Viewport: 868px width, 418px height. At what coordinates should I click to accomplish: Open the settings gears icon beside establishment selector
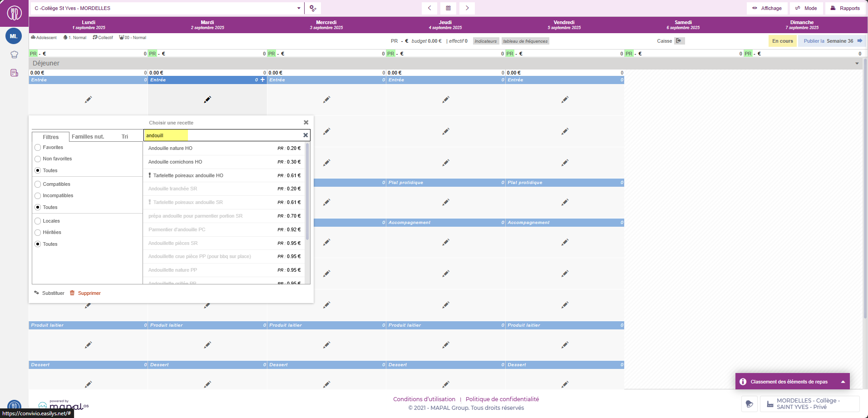click(x=313, y=8)
